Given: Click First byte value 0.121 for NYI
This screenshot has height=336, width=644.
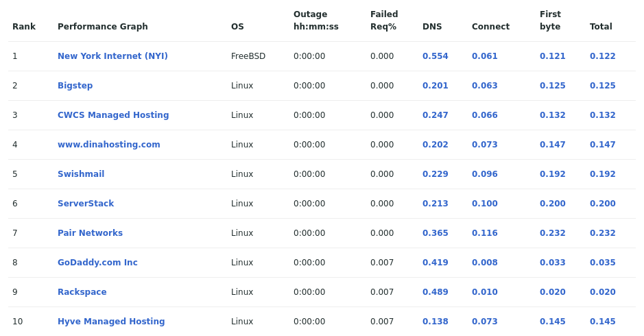Looking at the screenshot, I should [x=552, y=56].
